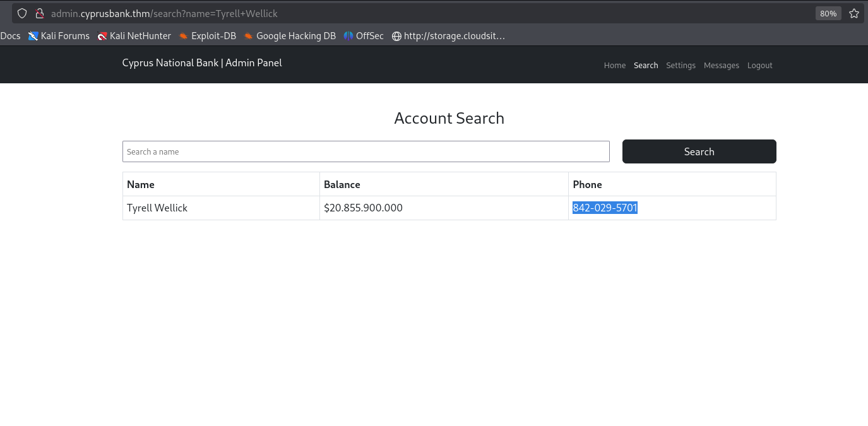Focus the 'Search a name' input field
The height and width of the screenshot is (426, 868).
(366, 151)
